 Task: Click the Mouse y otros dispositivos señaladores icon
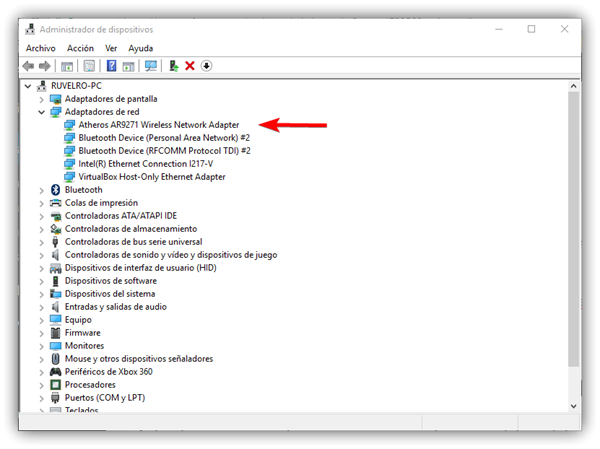coord(55,359)
